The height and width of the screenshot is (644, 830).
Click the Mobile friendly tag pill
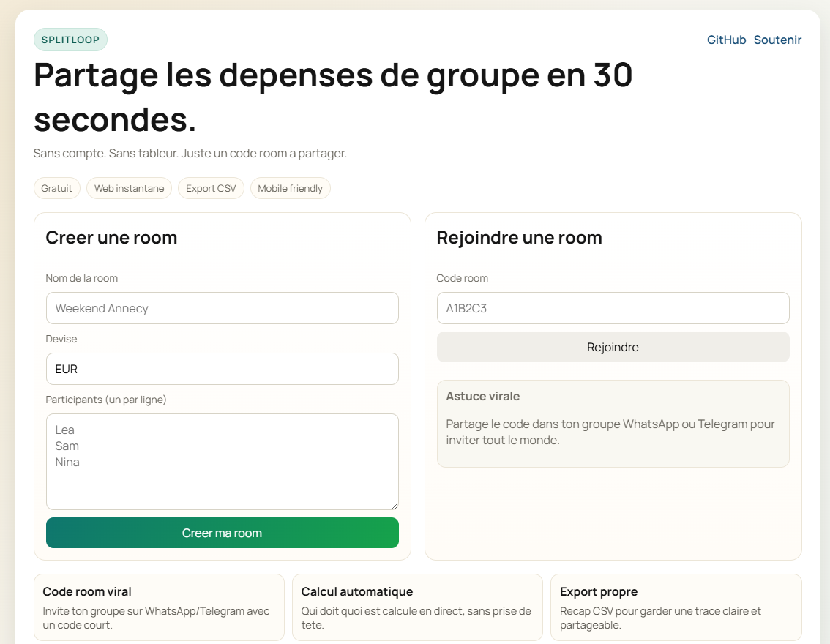point(290,188)
